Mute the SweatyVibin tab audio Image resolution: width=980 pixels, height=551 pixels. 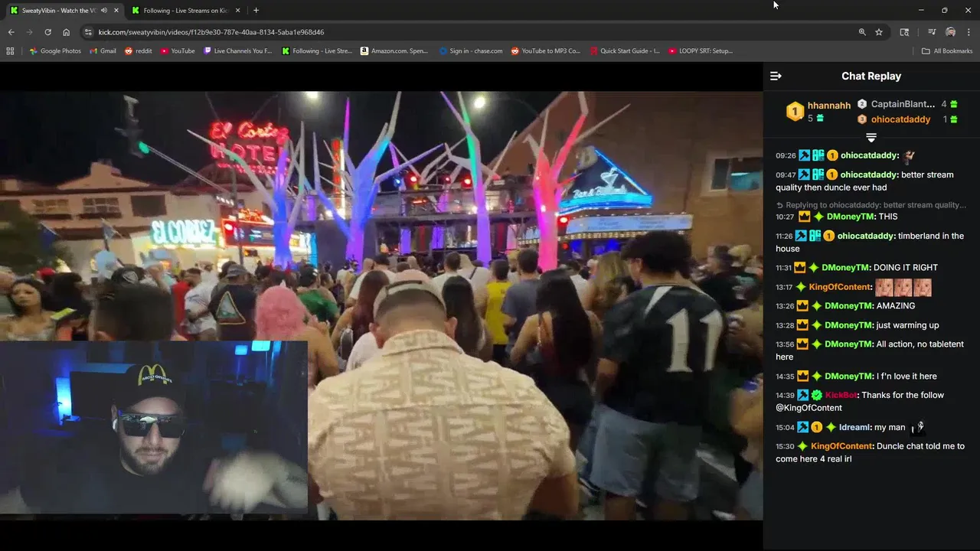[x=104, y=11]
